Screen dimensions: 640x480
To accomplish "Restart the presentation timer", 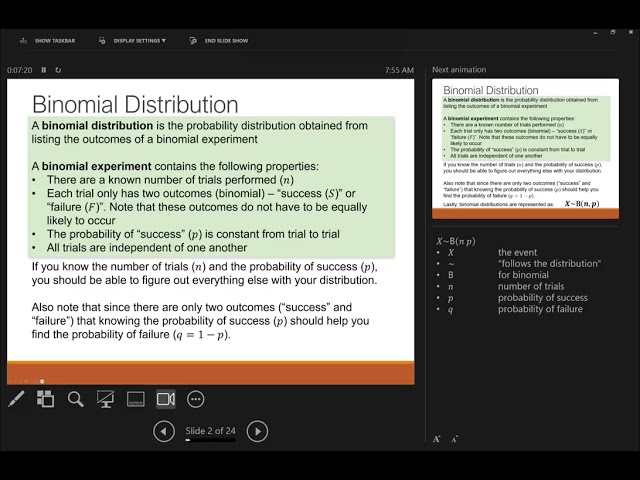I will pos(58,70).
